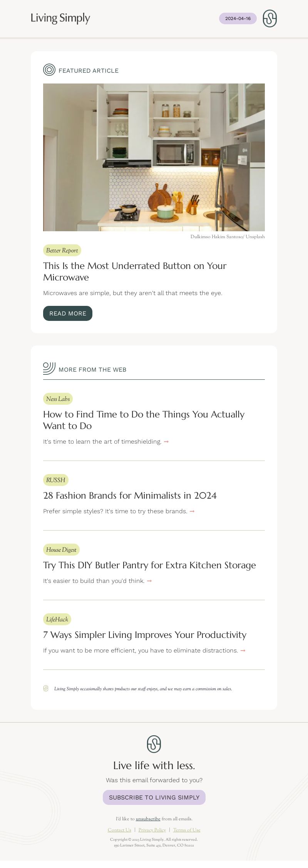Click Subscribe to Living Simply button
The image size is (308, 868).
pos(154,797)
